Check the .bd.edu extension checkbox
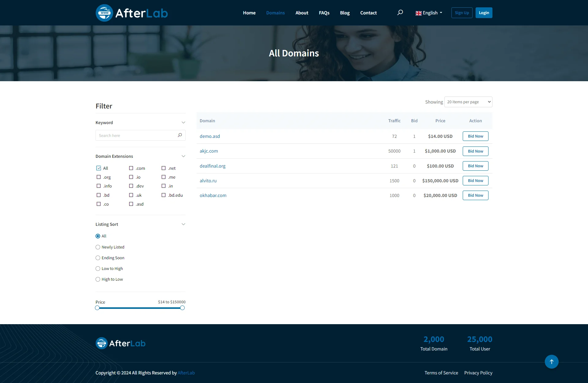588x383 pixels. click(164, 195)
